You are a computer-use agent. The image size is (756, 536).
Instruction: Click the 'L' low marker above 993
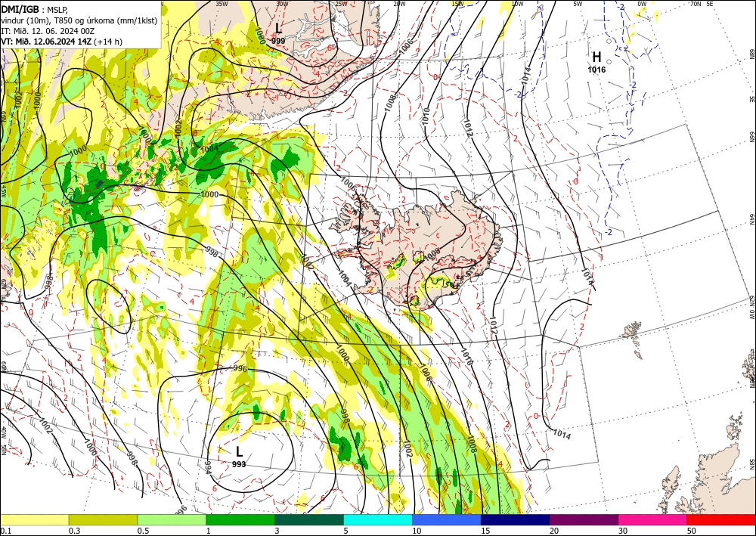(239, 451)
